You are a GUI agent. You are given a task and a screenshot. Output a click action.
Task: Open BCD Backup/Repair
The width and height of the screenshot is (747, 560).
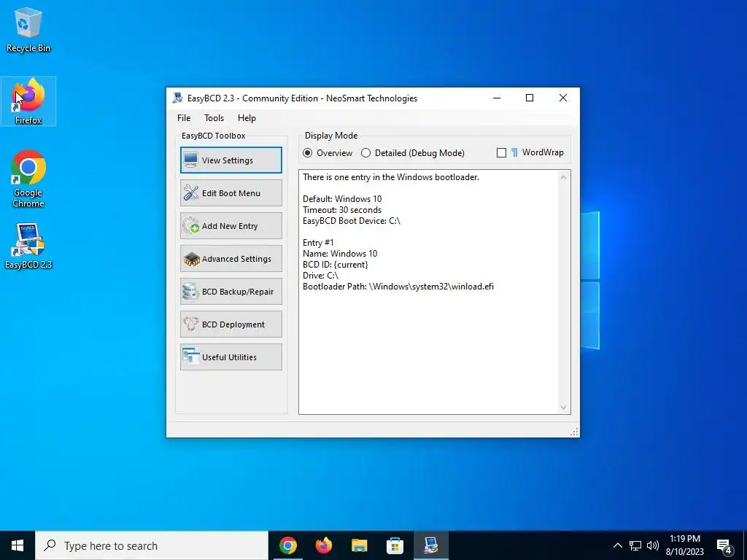pos(231,292)
